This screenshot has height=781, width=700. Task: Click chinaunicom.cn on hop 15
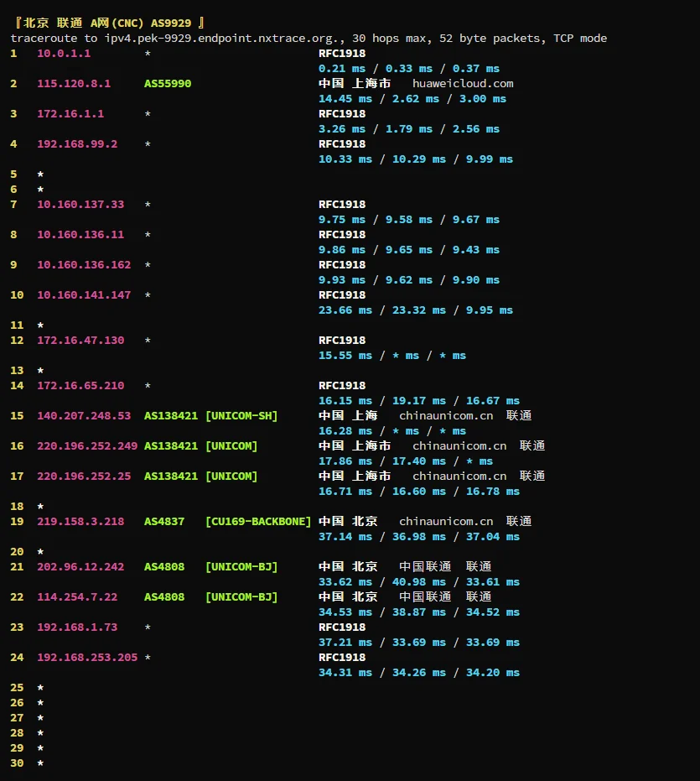(x=446, y=416)
